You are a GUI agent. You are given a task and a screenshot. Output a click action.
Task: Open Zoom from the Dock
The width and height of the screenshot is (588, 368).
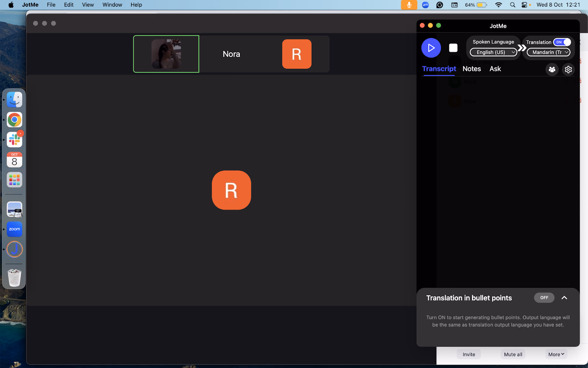point(14,229)
